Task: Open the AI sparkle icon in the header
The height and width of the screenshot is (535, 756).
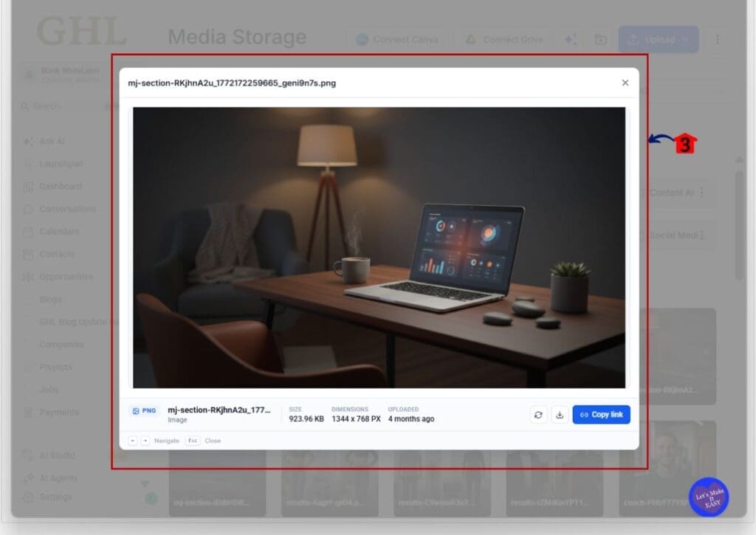Action: [x=571, y=40]
